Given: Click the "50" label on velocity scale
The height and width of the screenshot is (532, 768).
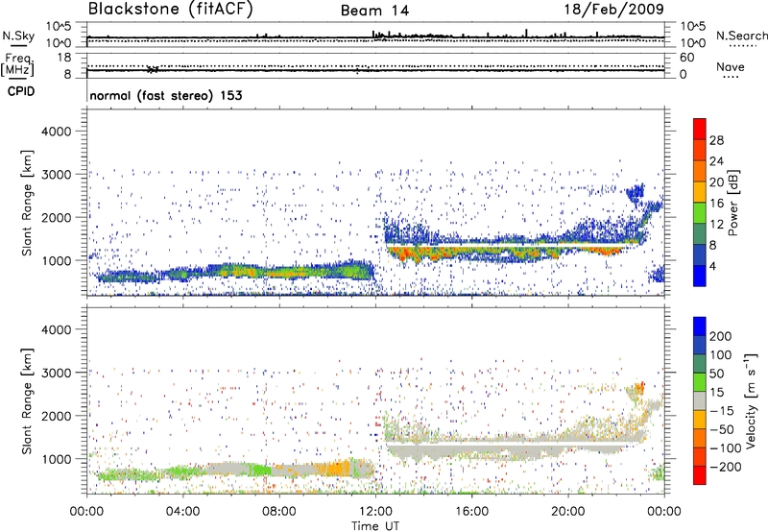Looking at the screenshot, I should [x=716, y=374].
